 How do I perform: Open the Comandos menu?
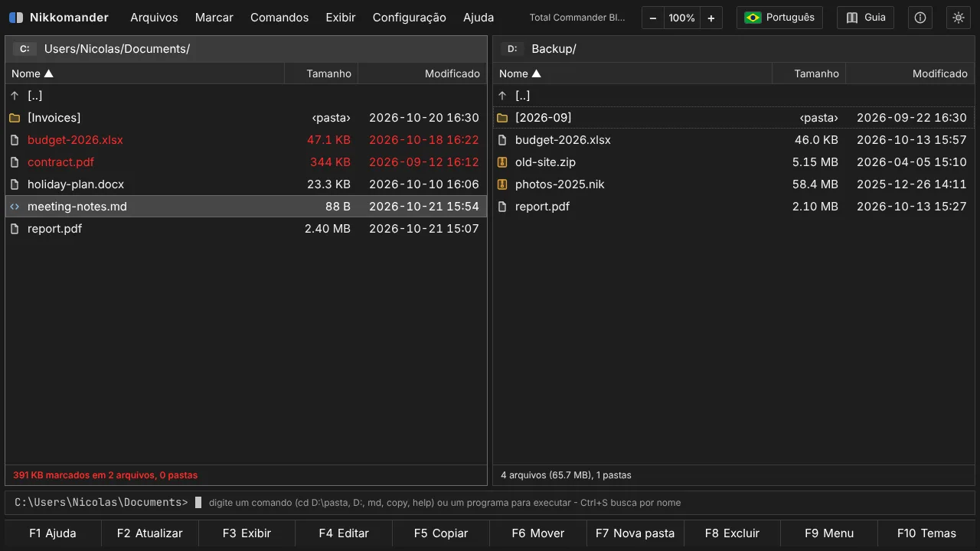279,18
